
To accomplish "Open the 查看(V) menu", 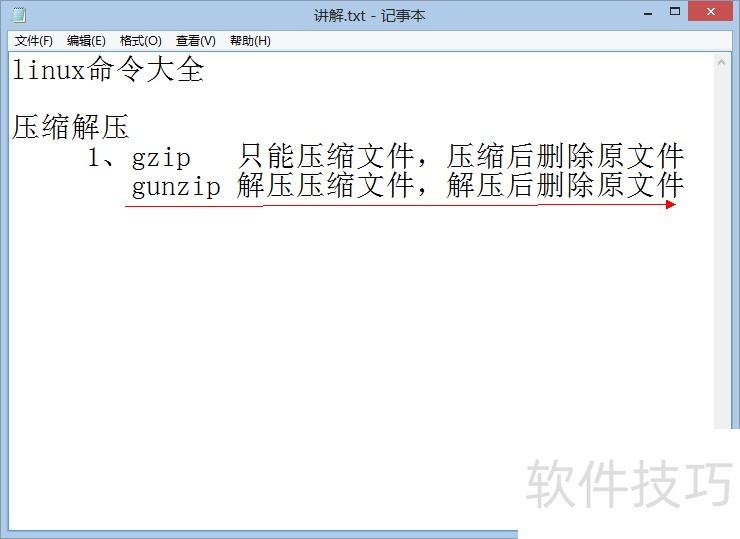I will point(195,41).
